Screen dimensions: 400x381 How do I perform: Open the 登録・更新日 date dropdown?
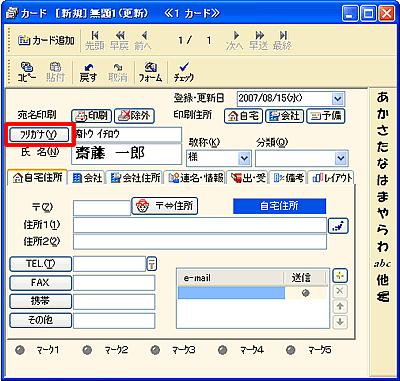pos(338,99)
